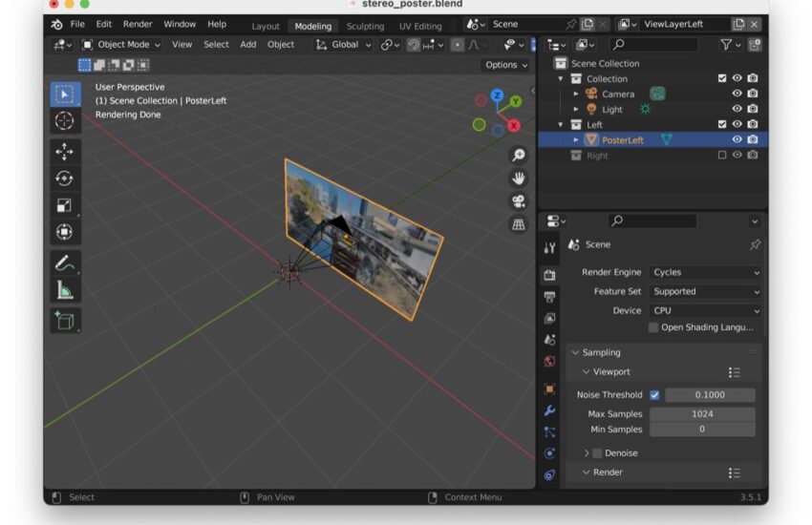Enable Open Shading Language checkbox
Viewport: 812px width, 525px height.
tap(653, 327)
